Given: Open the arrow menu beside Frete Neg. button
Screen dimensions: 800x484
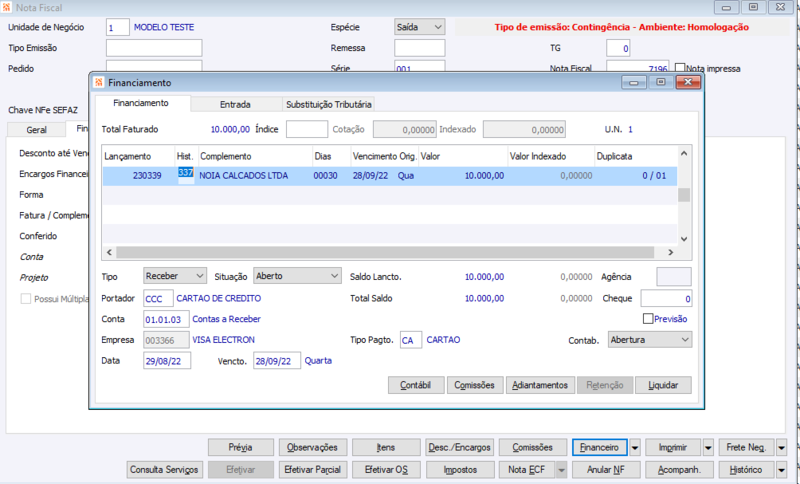Looking at the screenshot, I should pyautogui.click(x=782, y=448).
